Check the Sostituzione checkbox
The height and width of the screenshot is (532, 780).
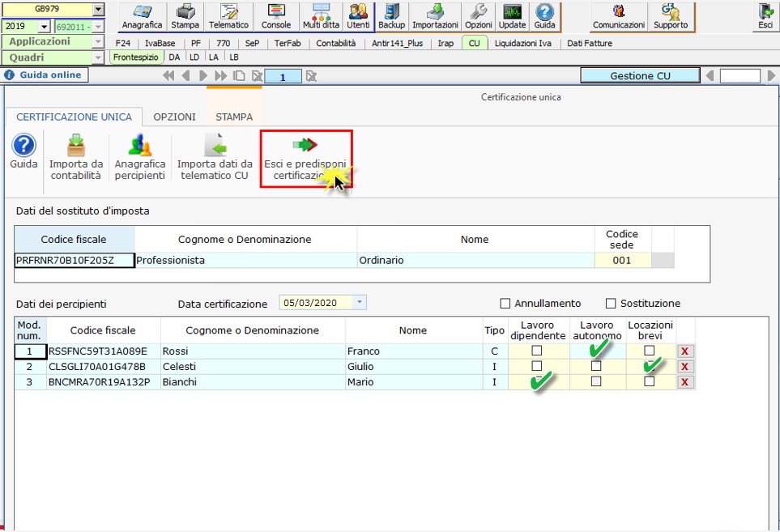(x=611, y=304)
